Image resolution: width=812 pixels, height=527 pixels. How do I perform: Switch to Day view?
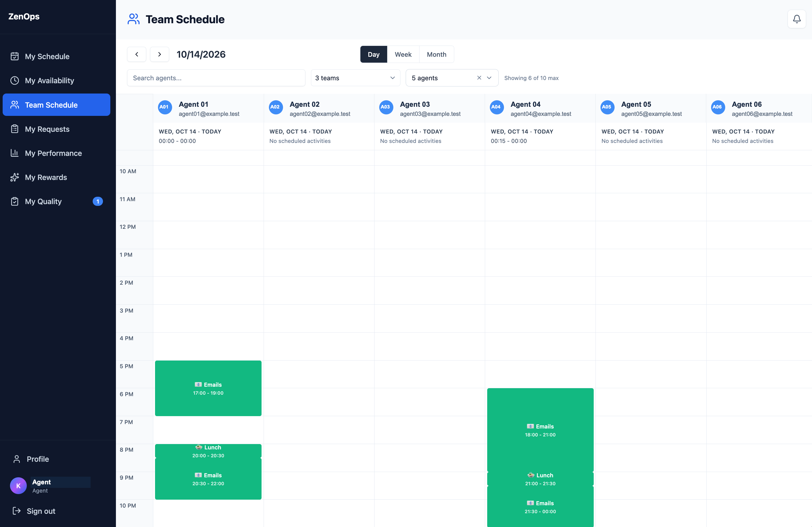(x=374, y=54)
